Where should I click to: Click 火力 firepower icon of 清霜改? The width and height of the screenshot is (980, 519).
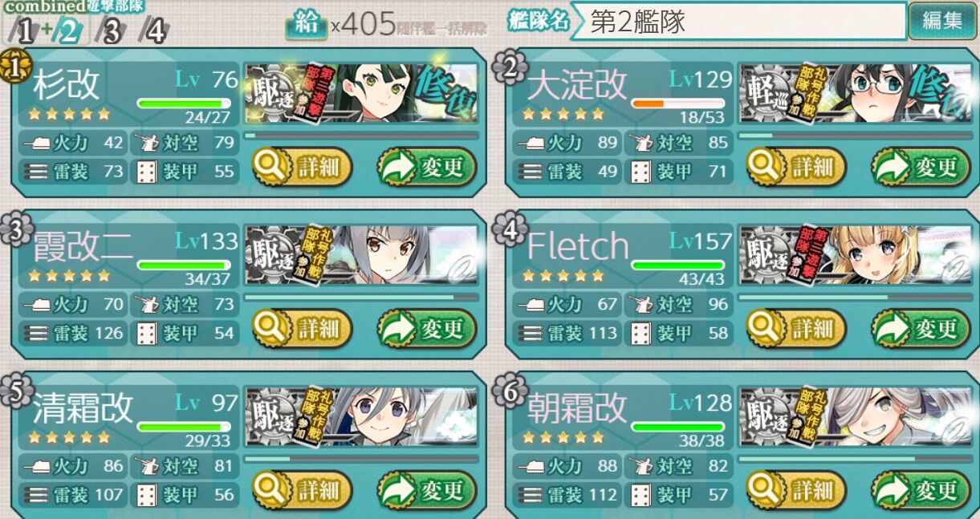pos(39,466)
